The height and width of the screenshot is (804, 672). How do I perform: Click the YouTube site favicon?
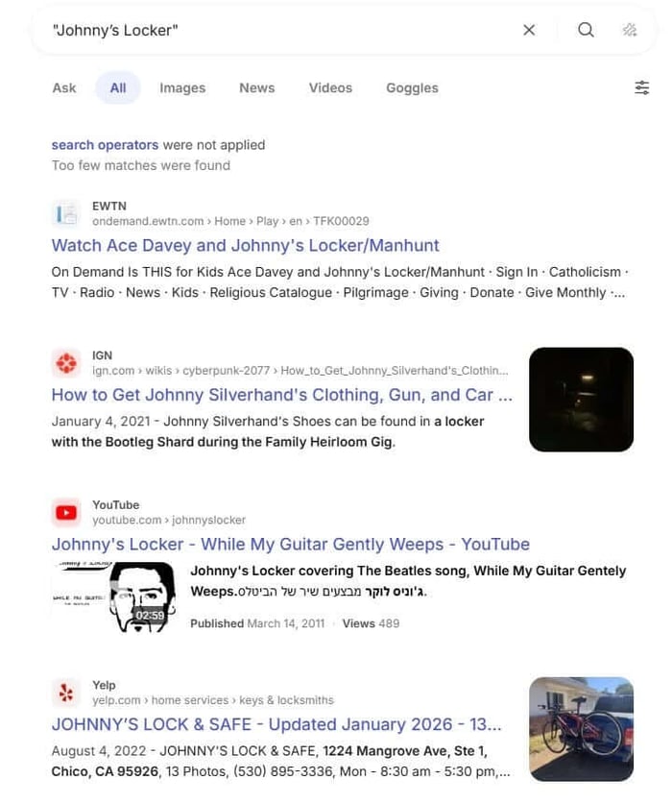click(x=66, y=513)
